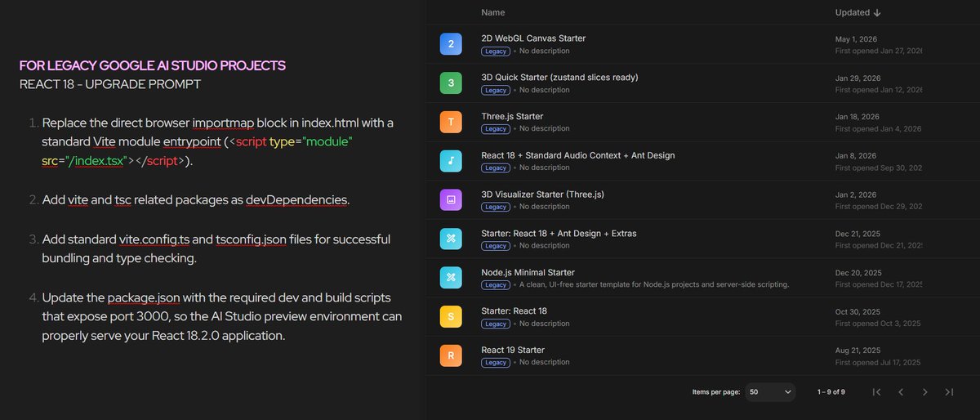Click 'FOR LEGACY GOOGLE AI STUDIO PROJECTS' heading
The image size is (980, 420).
click(x=153, y=65)
